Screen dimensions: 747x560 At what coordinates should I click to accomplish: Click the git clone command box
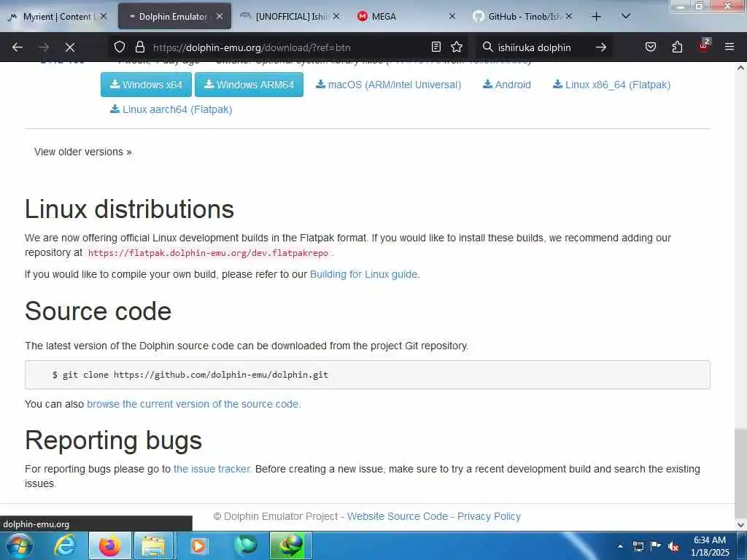point(368,375)
